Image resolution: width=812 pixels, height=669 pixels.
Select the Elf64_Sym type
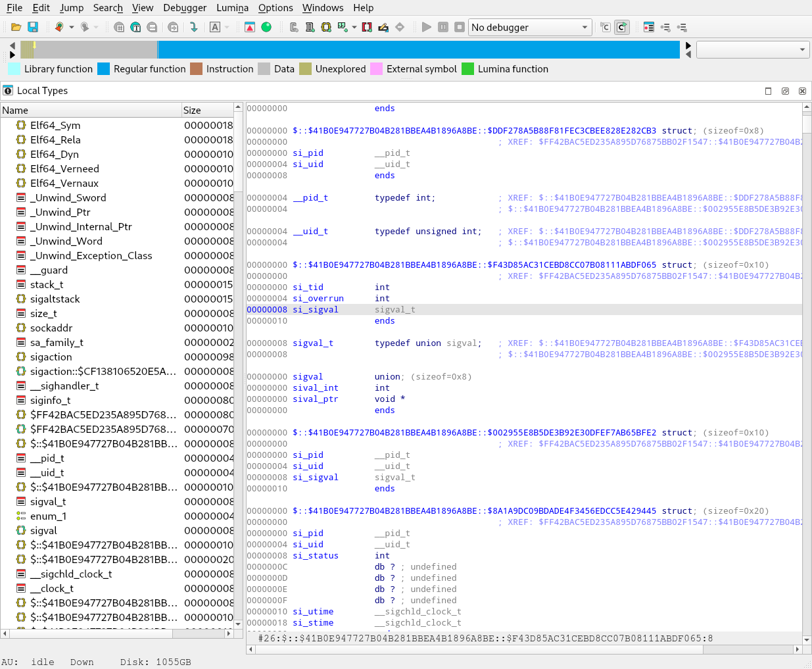[x=117, y=125]
